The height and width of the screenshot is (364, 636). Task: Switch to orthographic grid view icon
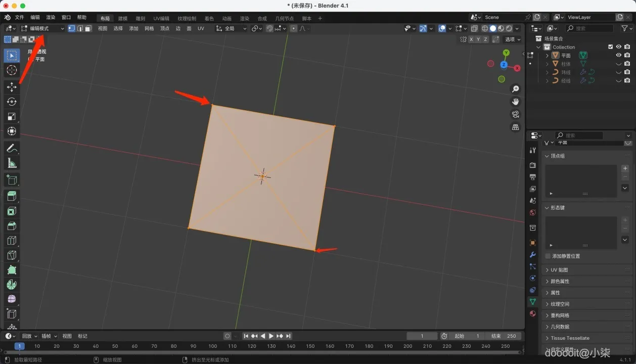coord(515,127)
